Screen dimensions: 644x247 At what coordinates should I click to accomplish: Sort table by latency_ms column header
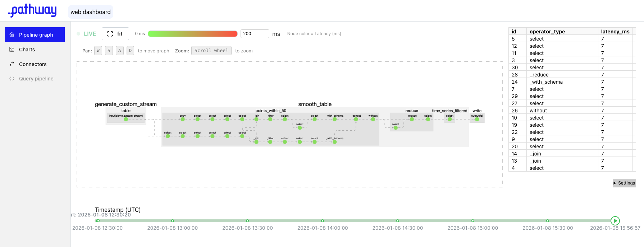click(x=615, y=32)
